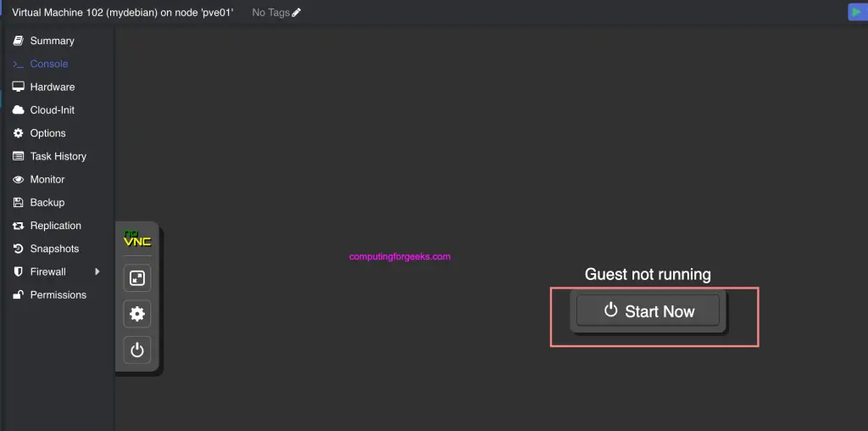Click the Snapshots history icon
868x431 pixels.
tap(19, 249)
